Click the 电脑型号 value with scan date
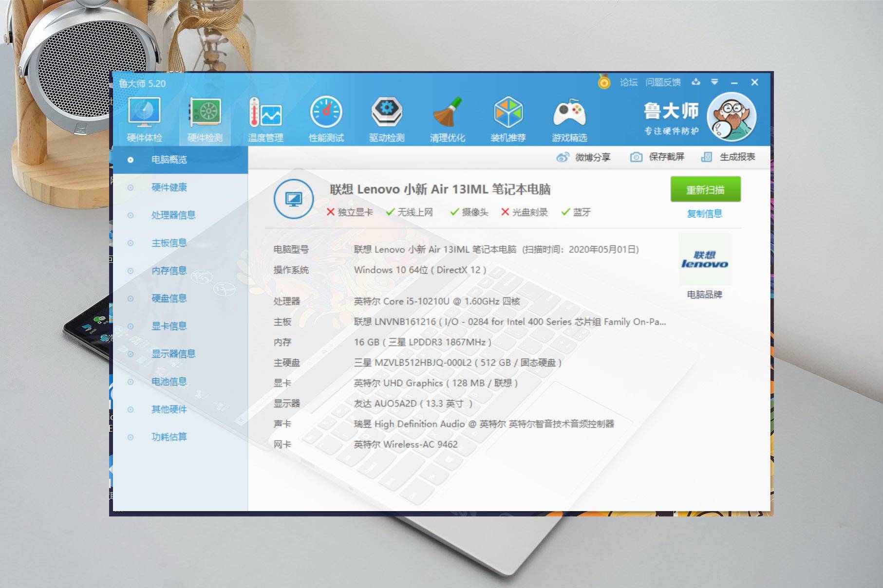This screenshot has height=588, width=883. [496, 250]
